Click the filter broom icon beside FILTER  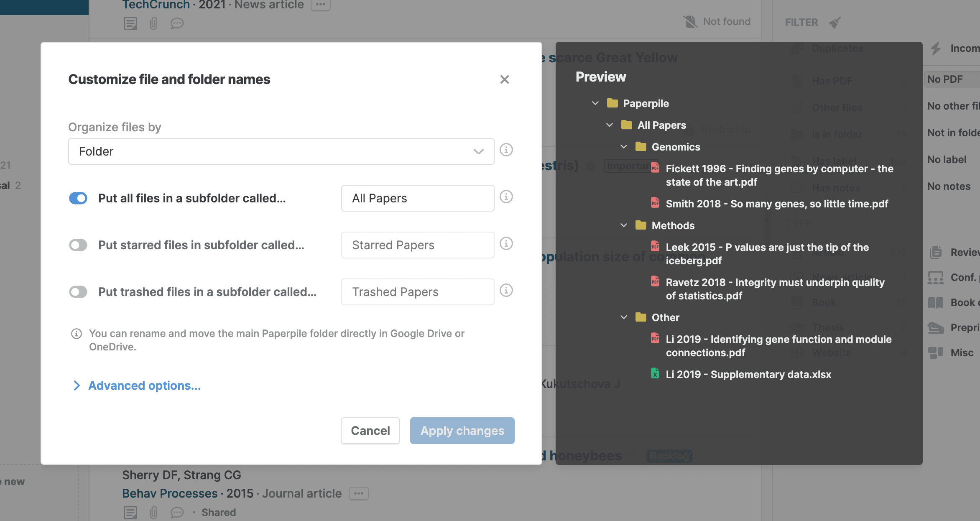(835, 23)
